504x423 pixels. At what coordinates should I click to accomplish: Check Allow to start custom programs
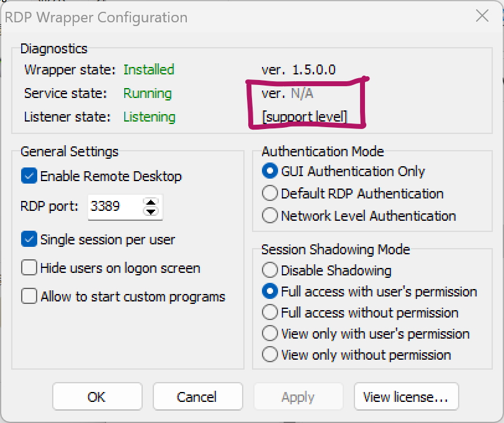[x=29, y=296]
